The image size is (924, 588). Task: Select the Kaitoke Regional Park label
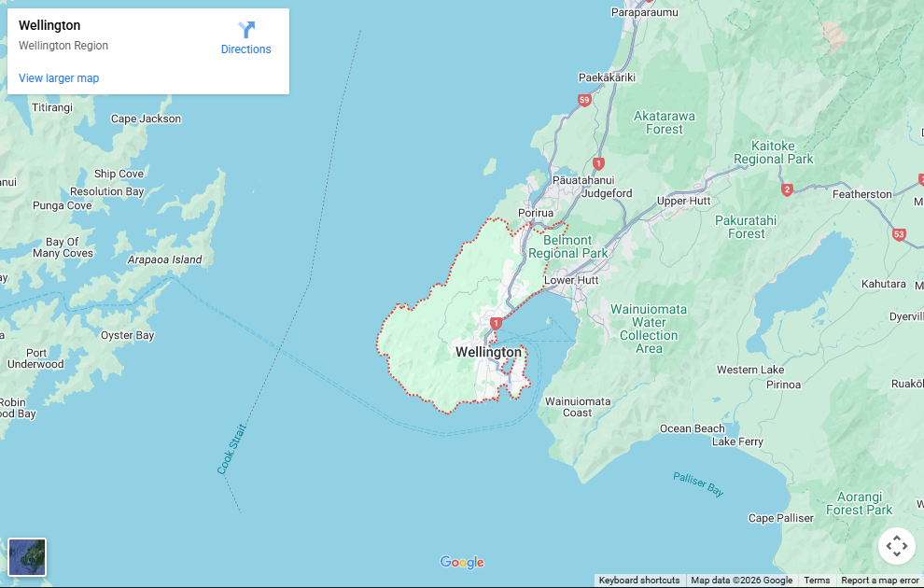click(773, 152)
